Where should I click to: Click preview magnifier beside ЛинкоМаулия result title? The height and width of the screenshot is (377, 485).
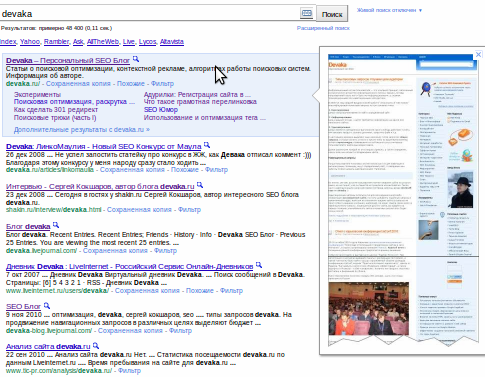pos(207,145)
